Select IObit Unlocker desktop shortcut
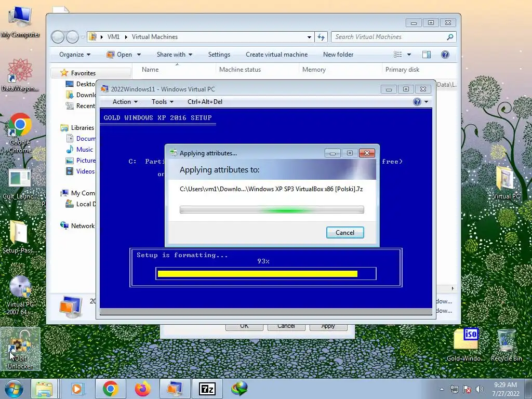This screenshot has width=532, height=399. [20, 350]
